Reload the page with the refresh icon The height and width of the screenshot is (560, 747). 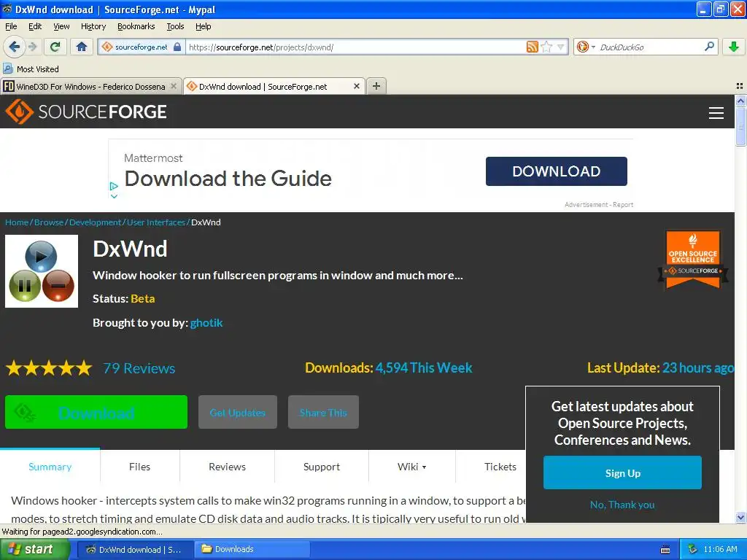(55, 47)
